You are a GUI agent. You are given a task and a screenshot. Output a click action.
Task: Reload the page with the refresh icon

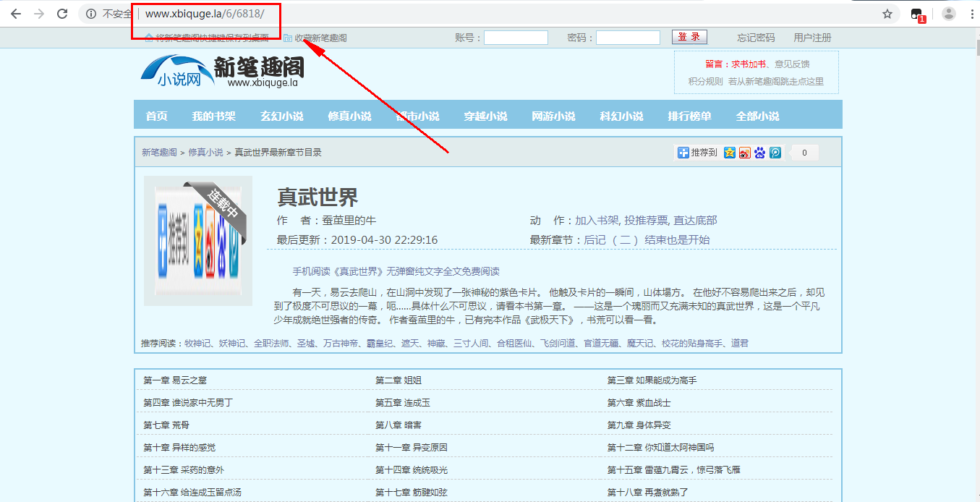(63, 14)
